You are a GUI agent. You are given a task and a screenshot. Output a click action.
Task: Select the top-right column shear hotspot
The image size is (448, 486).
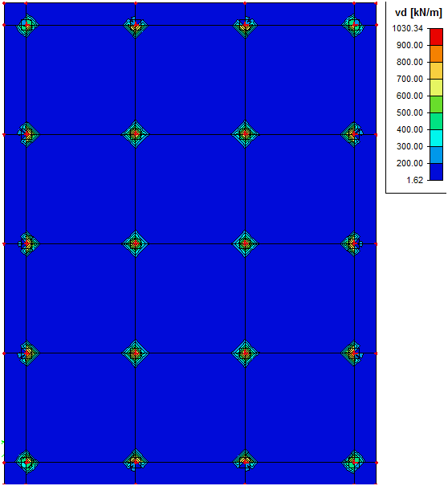[x=354, y=25]
